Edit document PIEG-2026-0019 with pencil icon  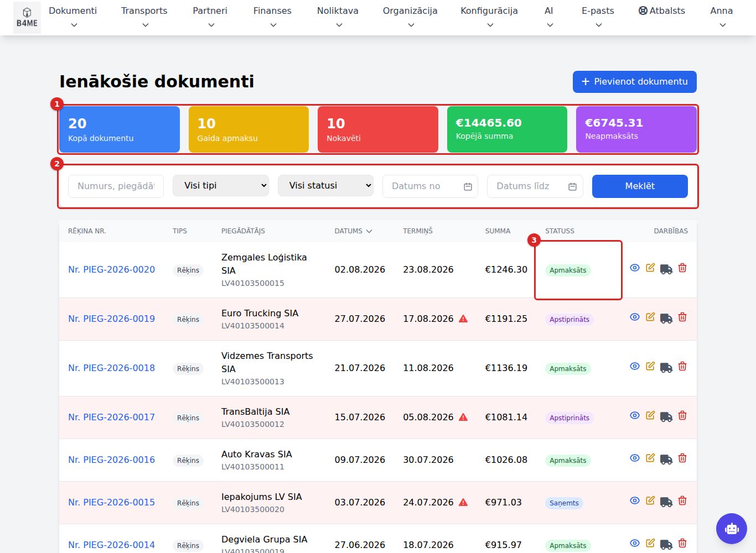[x=650, y=317]
